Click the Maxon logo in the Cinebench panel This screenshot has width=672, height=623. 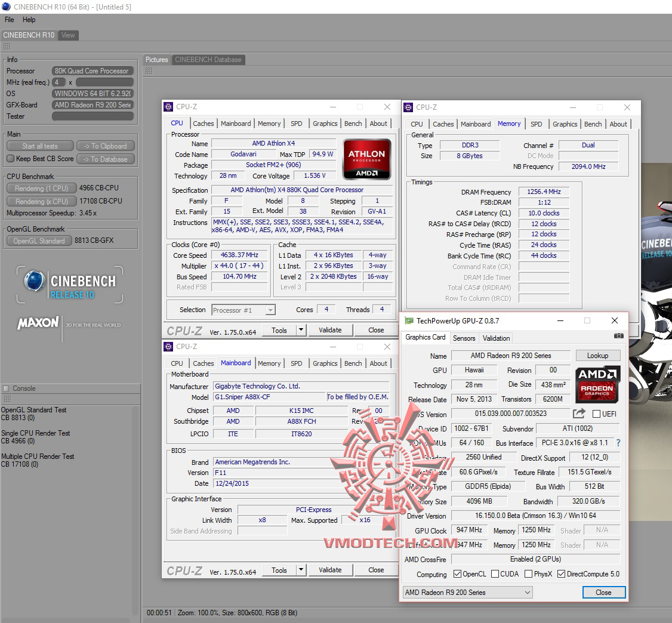pyautogui.click(x=38, y=323)
